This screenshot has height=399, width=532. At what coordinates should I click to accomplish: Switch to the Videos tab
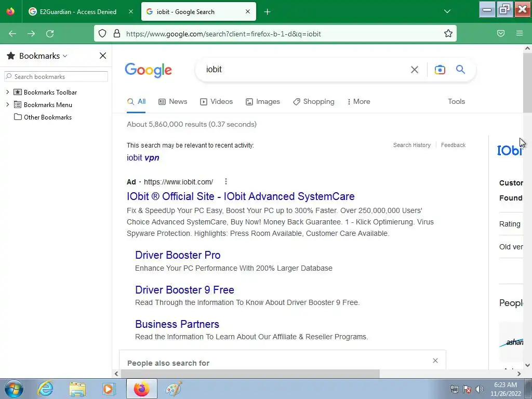pyautogui.click(x=216, y=101)
